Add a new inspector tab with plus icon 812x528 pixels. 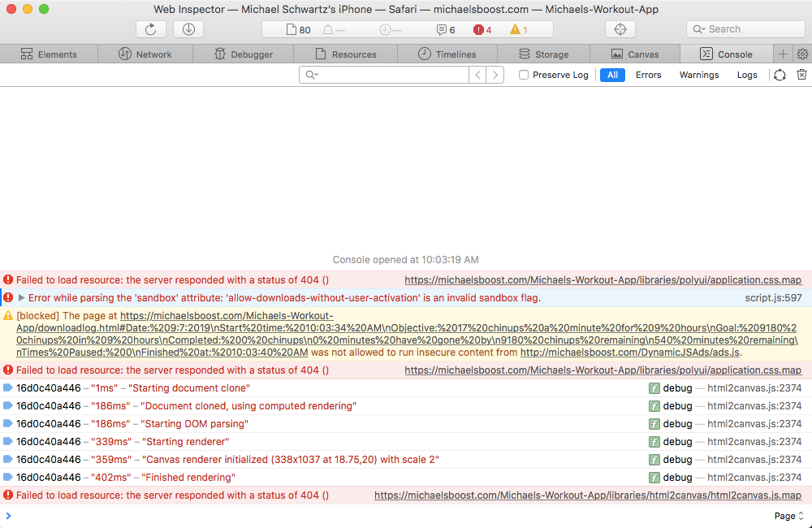[x=783, y=53]
